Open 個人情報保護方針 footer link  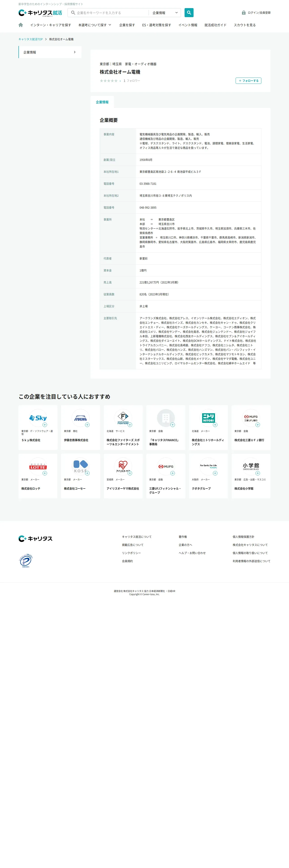click(x=243, y=537)
